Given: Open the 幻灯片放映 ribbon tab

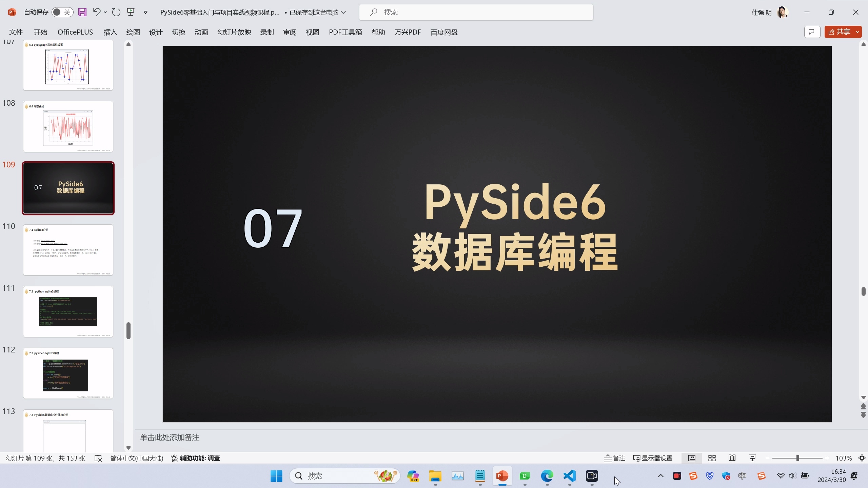Looking at the screenshot, I should (x=234, y=32).
